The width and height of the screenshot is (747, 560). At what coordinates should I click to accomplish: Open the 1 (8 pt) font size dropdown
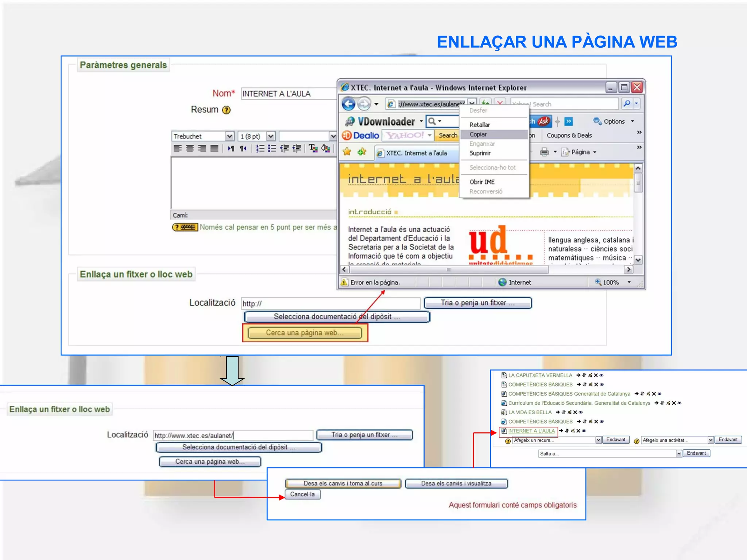271,136
